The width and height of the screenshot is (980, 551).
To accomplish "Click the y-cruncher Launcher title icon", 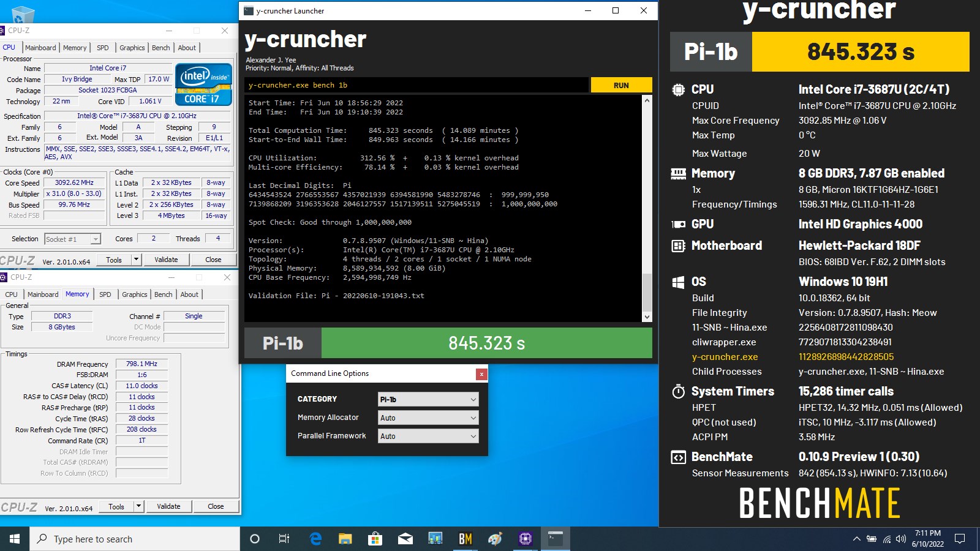I will (x=249, y=10).
